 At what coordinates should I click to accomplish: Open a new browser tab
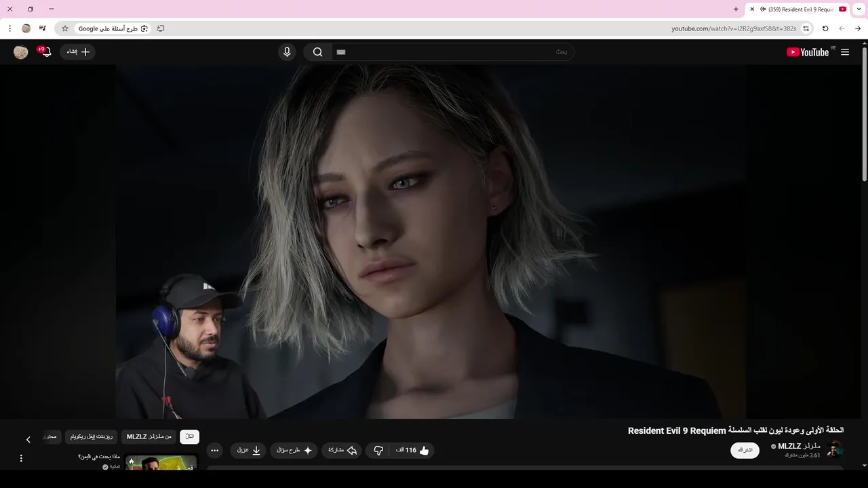pos(736,9)
